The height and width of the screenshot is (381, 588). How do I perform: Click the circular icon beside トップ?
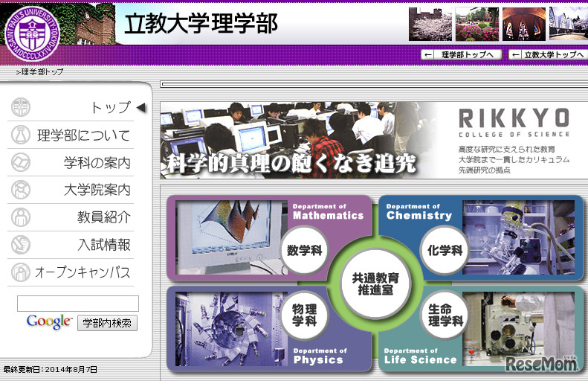click(20, 107)
